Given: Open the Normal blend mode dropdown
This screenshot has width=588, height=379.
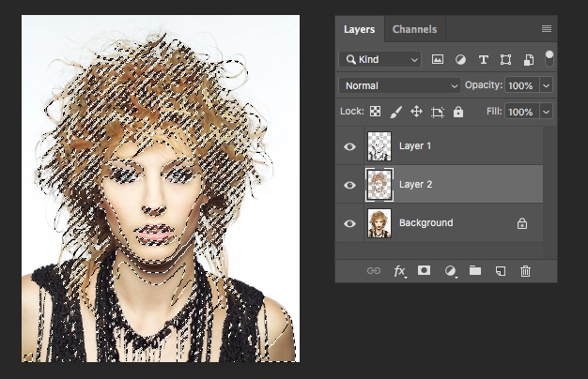Looking at the screenshot, I should pyautogui.click(x=399, y=85).
